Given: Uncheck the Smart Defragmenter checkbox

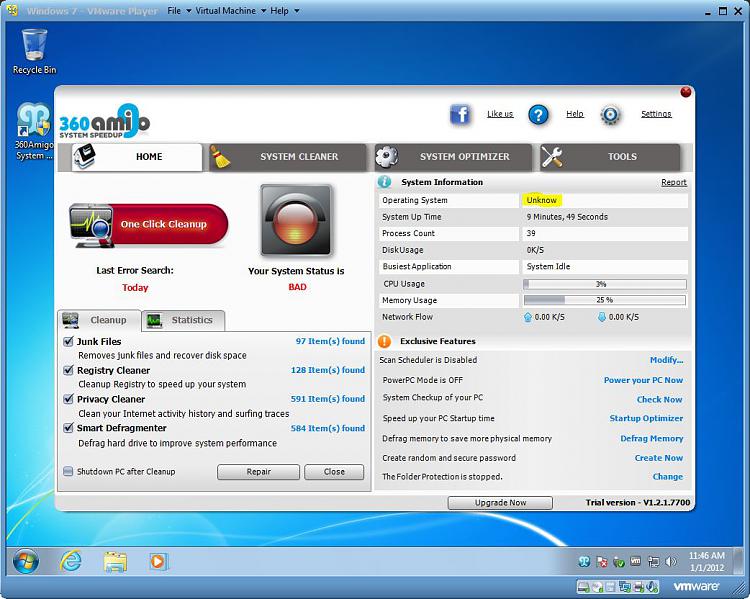Looking at the screenshot, I should click(68, 427).
